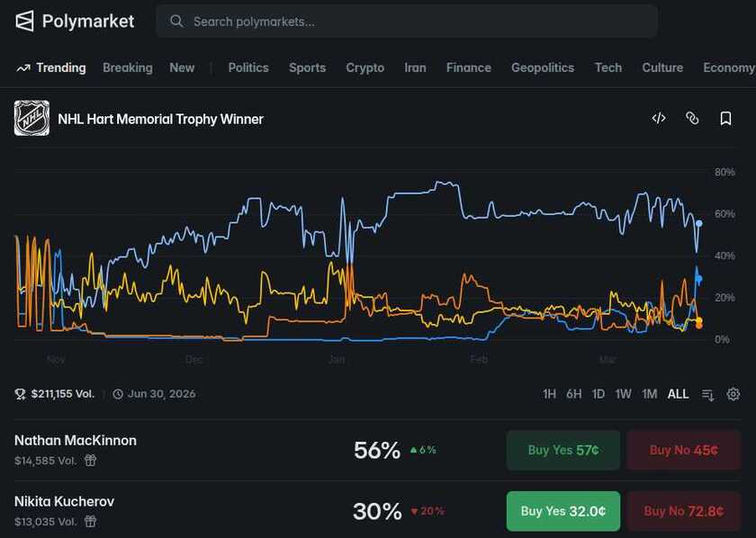Go to the Crypto category tab
Image resolution: width=756 pixels, height=538 pixels.
(364, 67)
